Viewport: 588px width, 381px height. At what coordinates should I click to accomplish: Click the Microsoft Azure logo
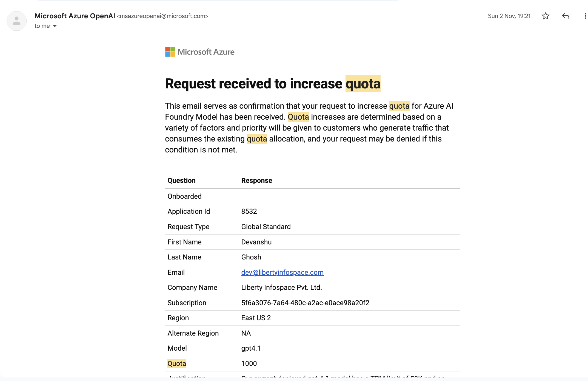[x=200, y=52]
